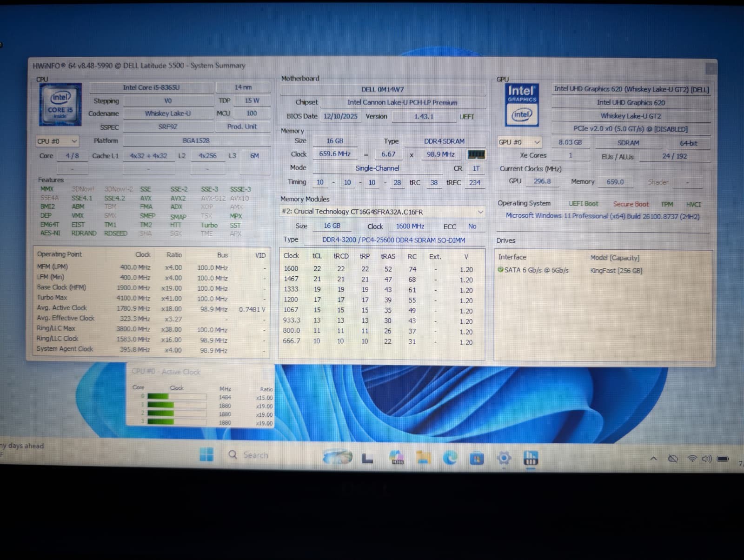Click the Intel UHD Graphics 620 (Whiskey Lake-U GT2) field

(631, 89)
